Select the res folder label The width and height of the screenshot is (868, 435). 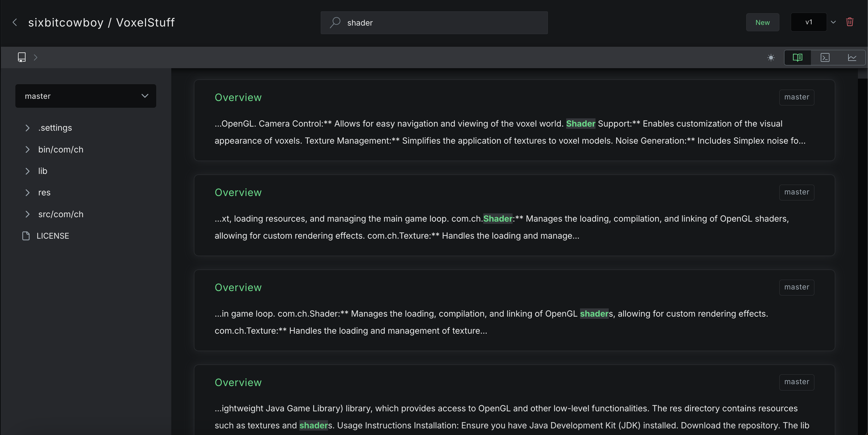pyautogui.click(x=44, y=193)
